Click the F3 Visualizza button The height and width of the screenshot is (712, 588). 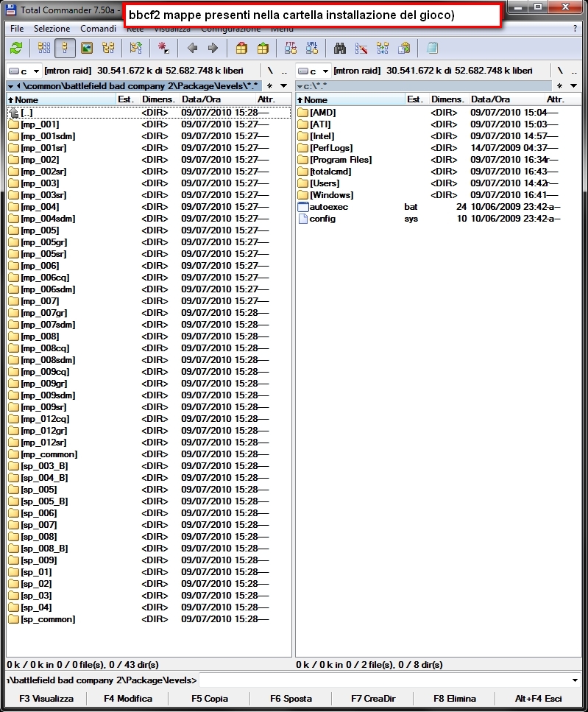coord(46,698)
